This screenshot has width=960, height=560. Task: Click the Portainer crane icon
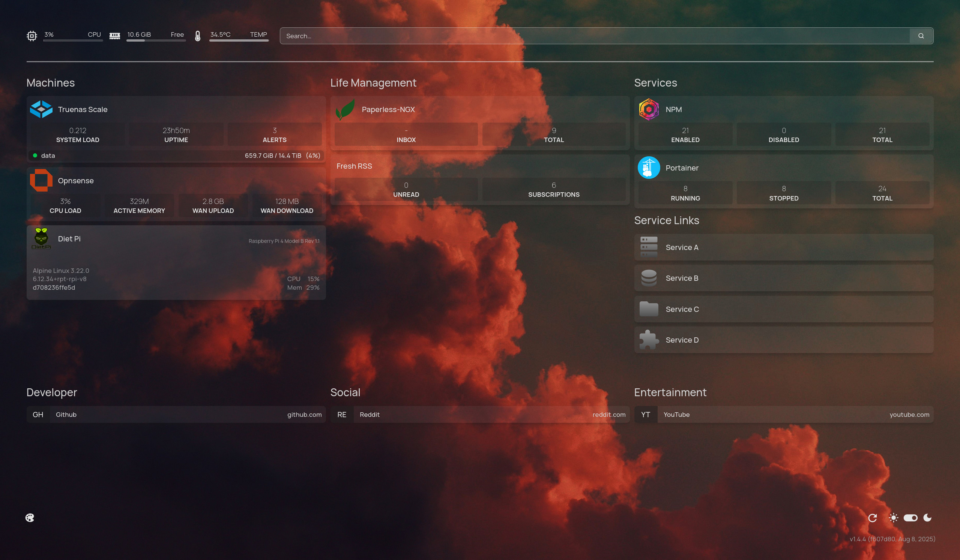[x=649, y=168]
